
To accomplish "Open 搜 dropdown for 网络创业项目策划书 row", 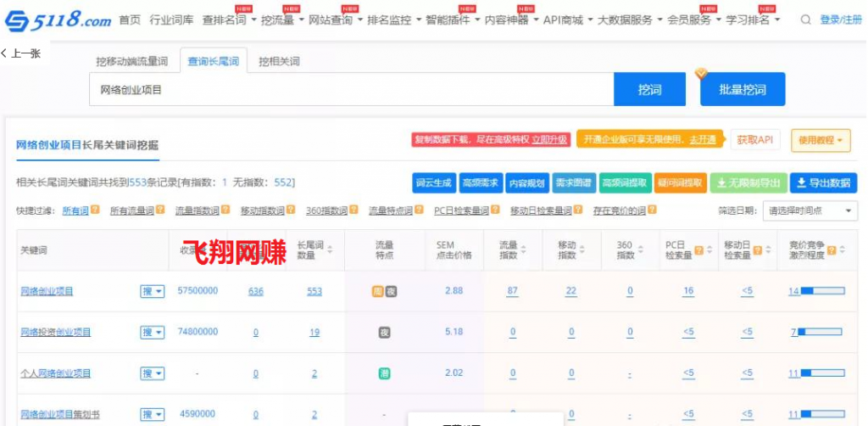I will click(x=152, y=414).
